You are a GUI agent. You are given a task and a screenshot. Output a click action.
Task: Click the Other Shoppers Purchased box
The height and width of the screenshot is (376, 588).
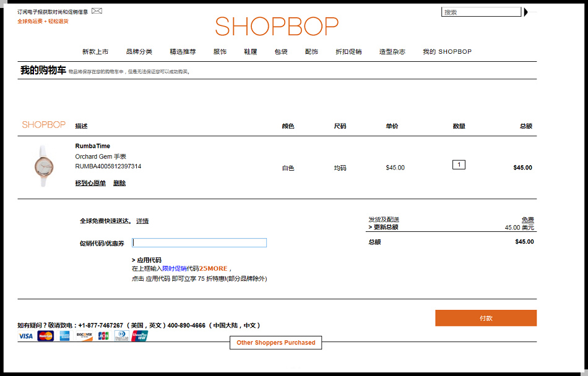click(x=275, y=343)
